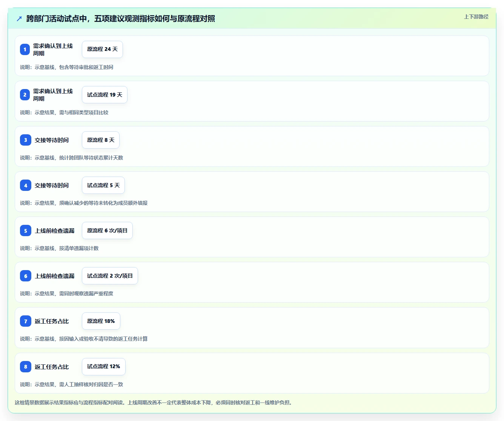Viewport: 504px width, 421px height.
Task: Click the 试点流程 19 天 chip
Action: [x=104, y=95]
